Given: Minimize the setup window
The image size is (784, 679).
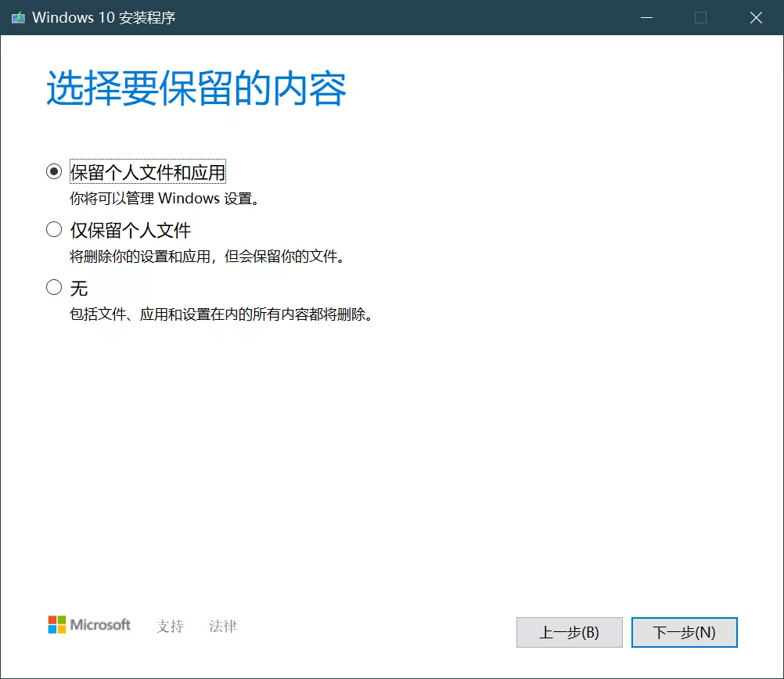Looking at the screenshot, I should click(x=646, y=17).
